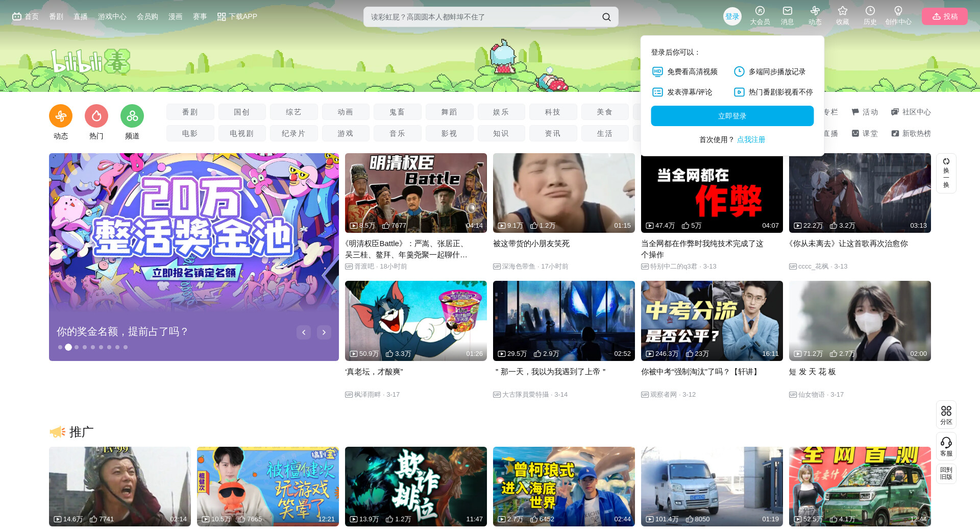Open the 消息 messages icon
980x531 pixels.
coord(787,11)
